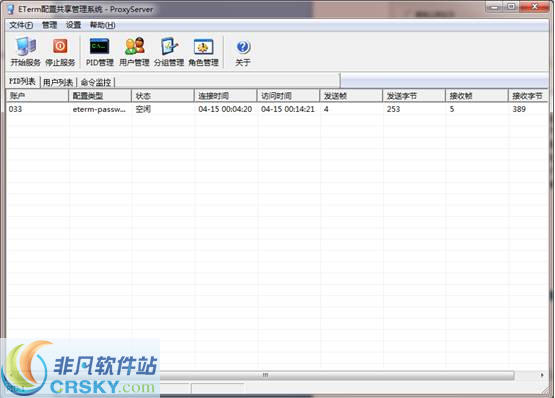Click the 开始服务 start service icon
Image resolution: width=555 pixels, height=398 pixels.
click(25, 52)
